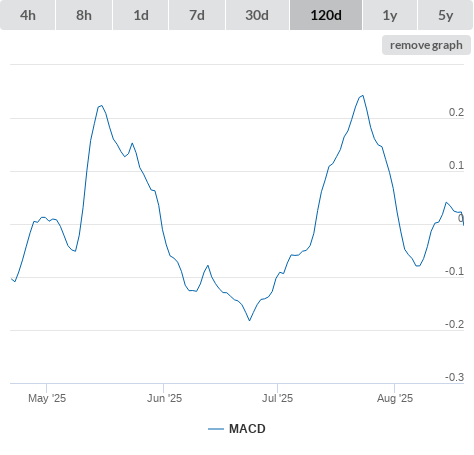Select the 30d time range

point(257,15)
